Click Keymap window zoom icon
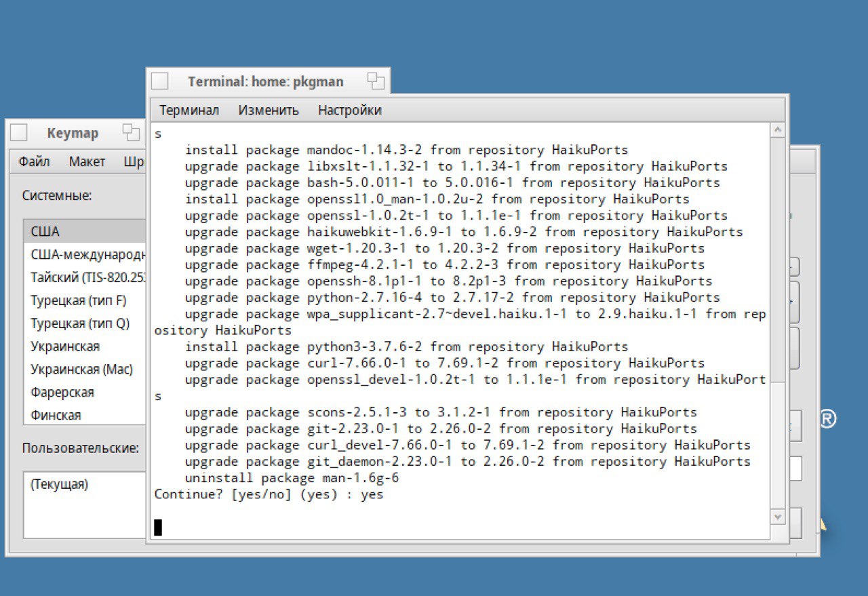The width and height of the screenshot is (868, 596). click(131, 133)
